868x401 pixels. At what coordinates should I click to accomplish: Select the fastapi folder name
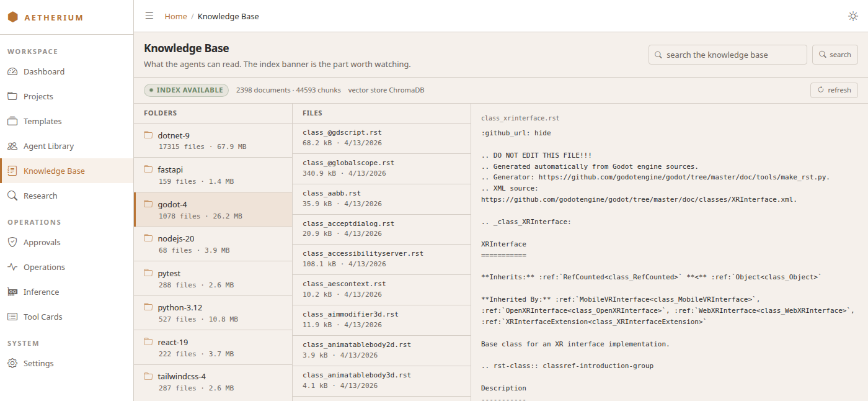[170, 169]
